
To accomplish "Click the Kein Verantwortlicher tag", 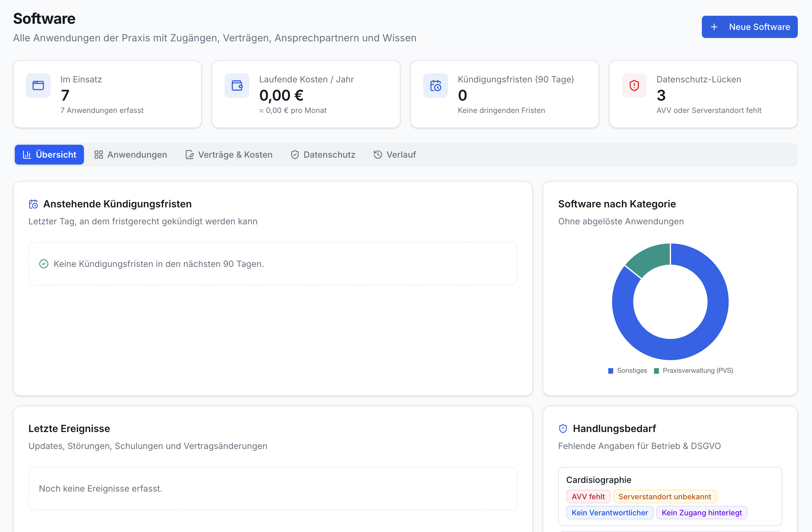I will (x=610, y=513).
